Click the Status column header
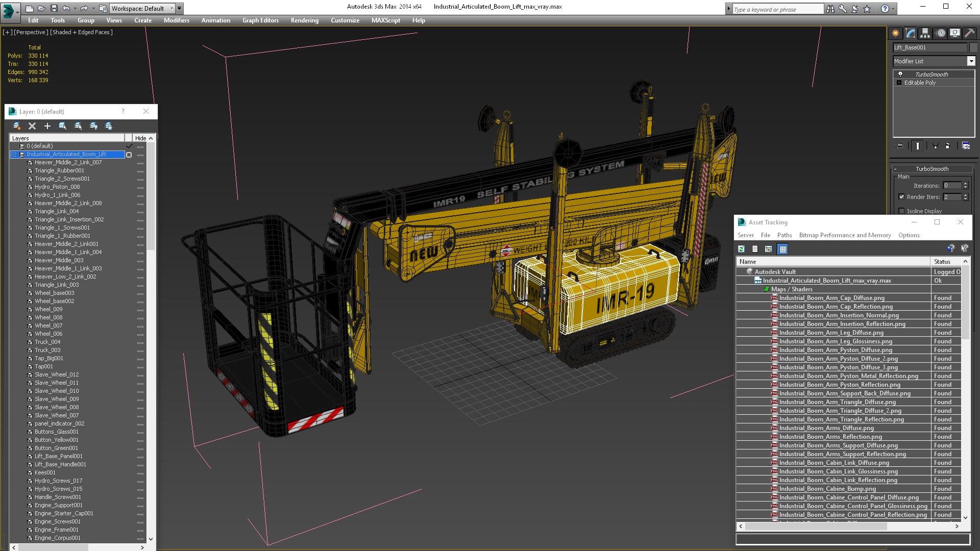This screenshot has height=551, width=980. (x=946, y=262)
